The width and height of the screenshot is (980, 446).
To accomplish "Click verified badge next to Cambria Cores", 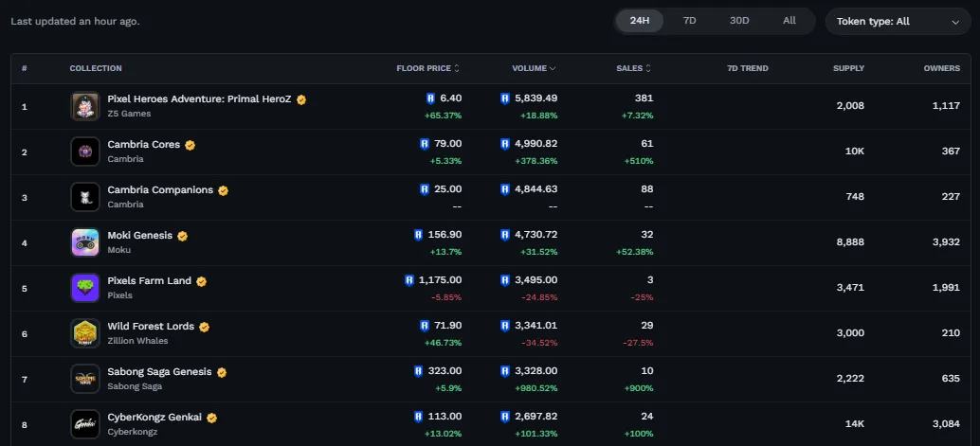I will point(190,145).
